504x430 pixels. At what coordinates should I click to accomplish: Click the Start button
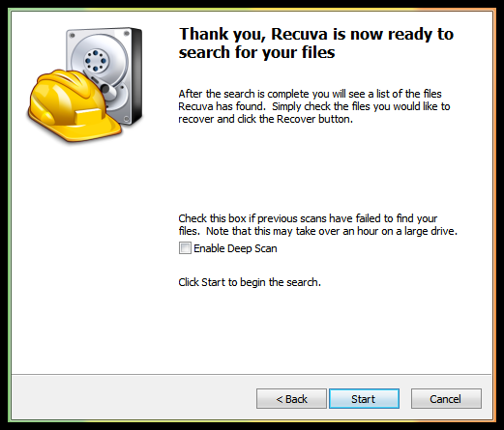point(364,399)
